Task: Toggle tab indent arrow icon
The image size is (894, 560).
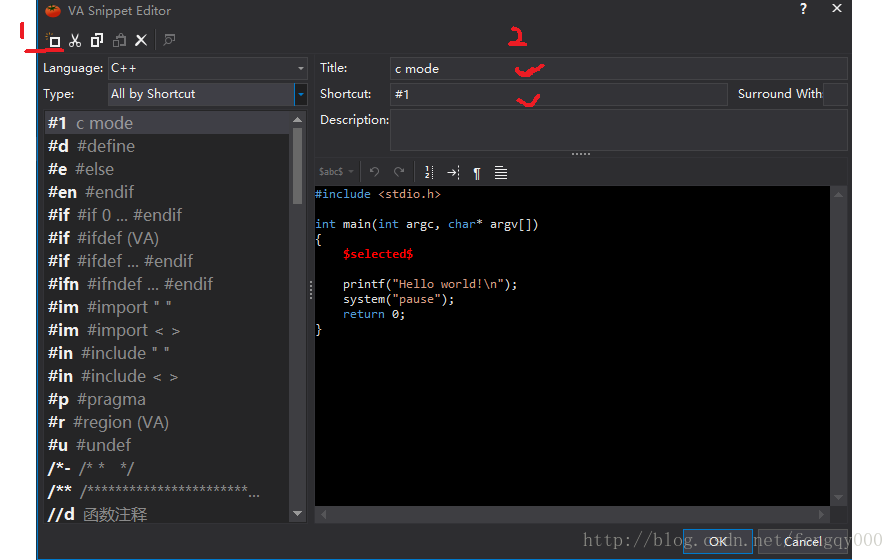Action: 453,172
